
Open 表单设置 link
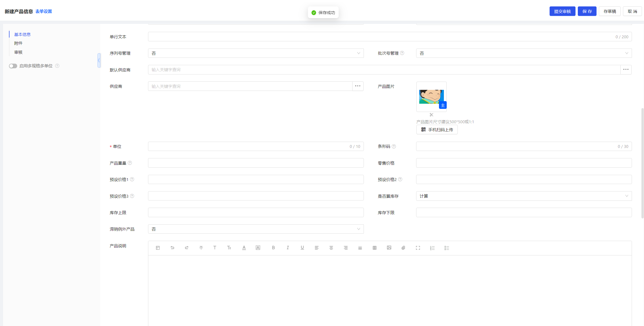[x=44, y=11]
